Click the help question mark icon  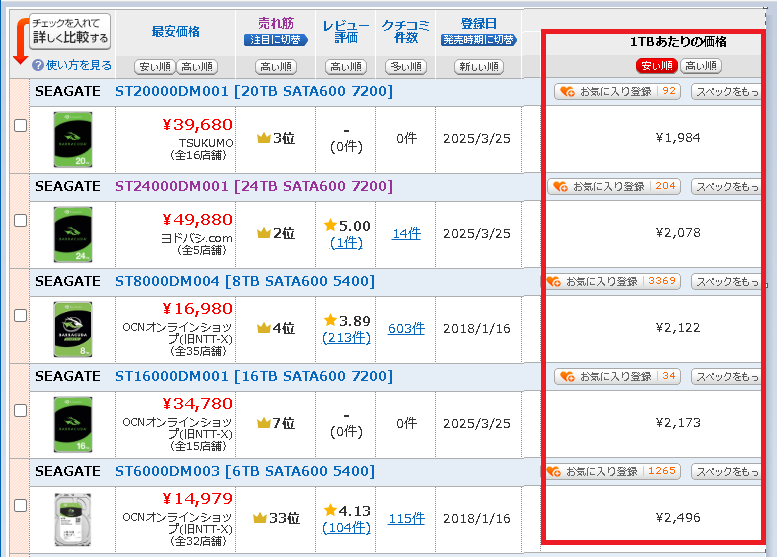tap(38, 65)
